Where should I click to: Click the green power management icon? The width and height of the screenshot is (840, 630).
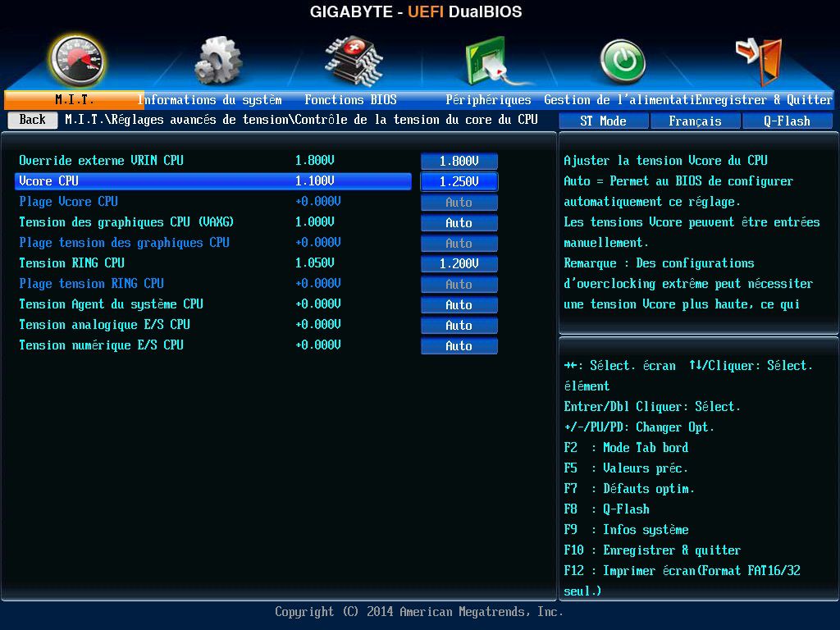622,62
